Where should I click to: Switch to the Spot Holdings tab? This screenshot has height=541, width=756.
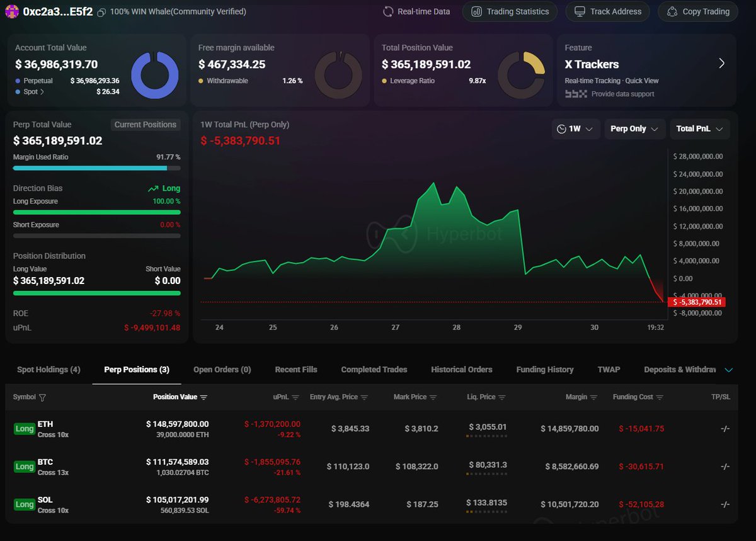[x=49, y=370]
